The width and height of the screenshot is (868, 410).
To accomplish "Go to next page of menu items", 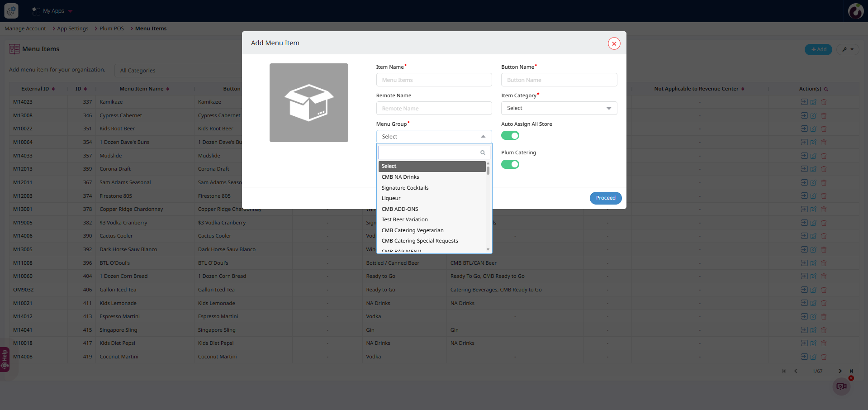I will (840, 371).
